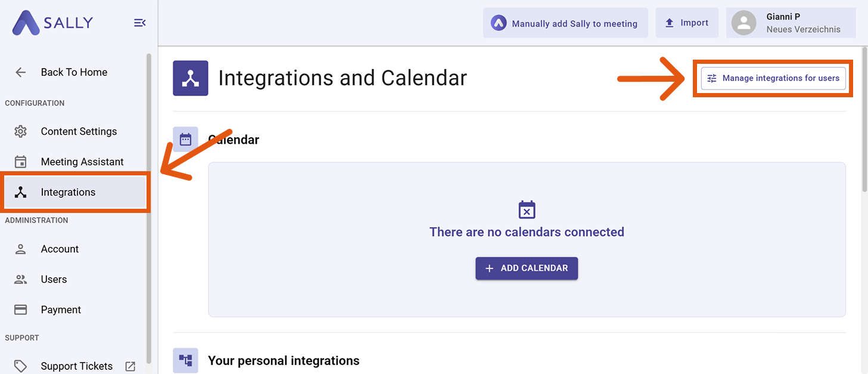Click the personal integrations section icon
The width and height of the screenshot is (868, 374).
point(185,360)
